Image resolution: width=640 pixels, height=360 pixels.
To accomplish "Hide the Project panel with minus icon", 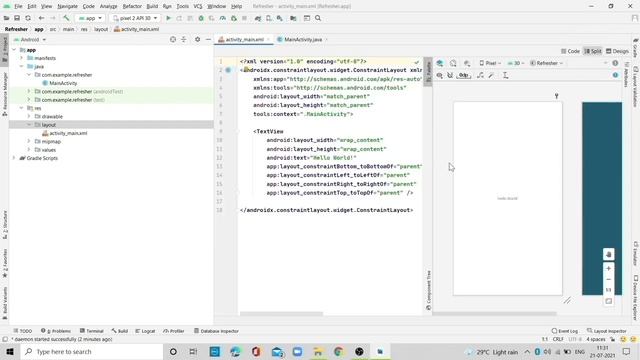I will click(208, 40).
